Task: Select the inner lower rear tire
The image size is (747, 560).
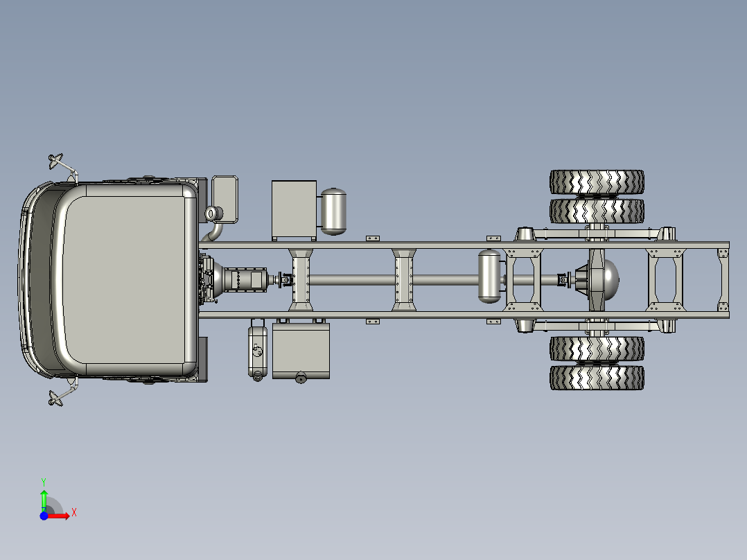Action: (x=597, y=349)
